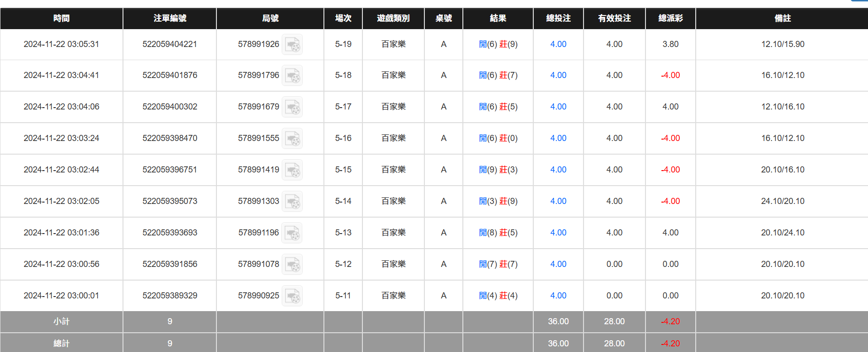Play the replay for round 578991303
Image resolution: width=868 pixels, height=352 pixels.
coord(292,202)
